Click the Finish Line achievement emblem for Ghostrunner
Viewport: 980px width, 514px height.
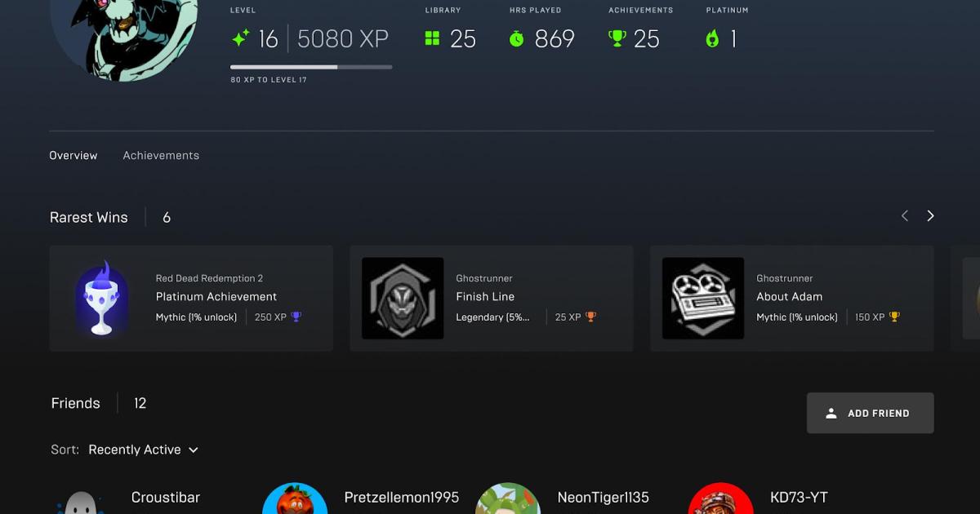pyautogui.click(x=402, y=298)
